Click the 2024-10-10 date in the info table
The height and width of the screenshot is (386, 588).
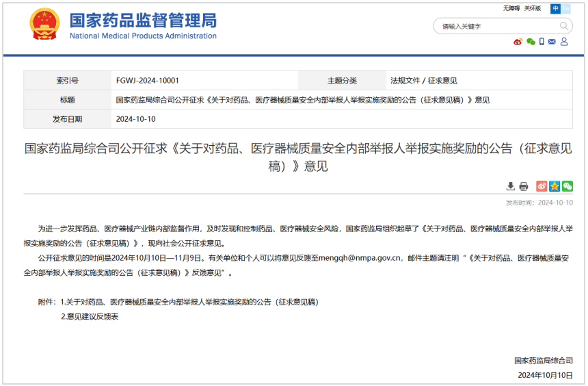point(136,119)
